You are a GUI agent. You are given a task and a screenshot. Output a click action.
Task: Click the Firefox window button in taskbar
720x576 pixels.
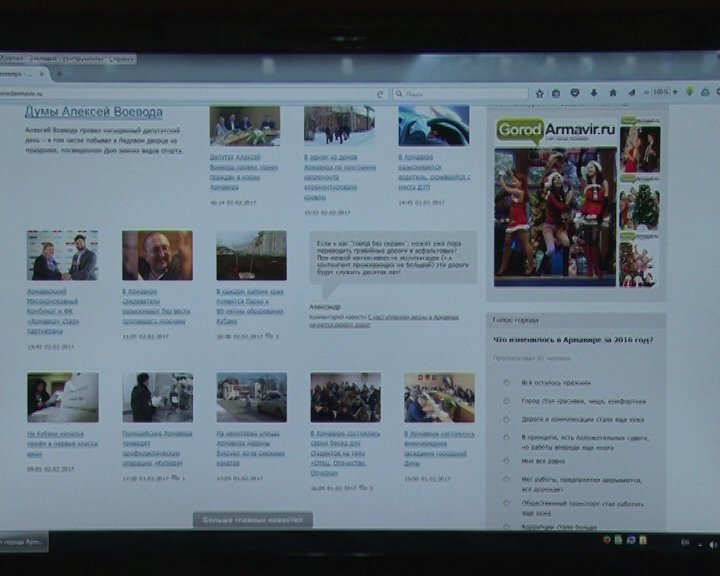point(23,542)
